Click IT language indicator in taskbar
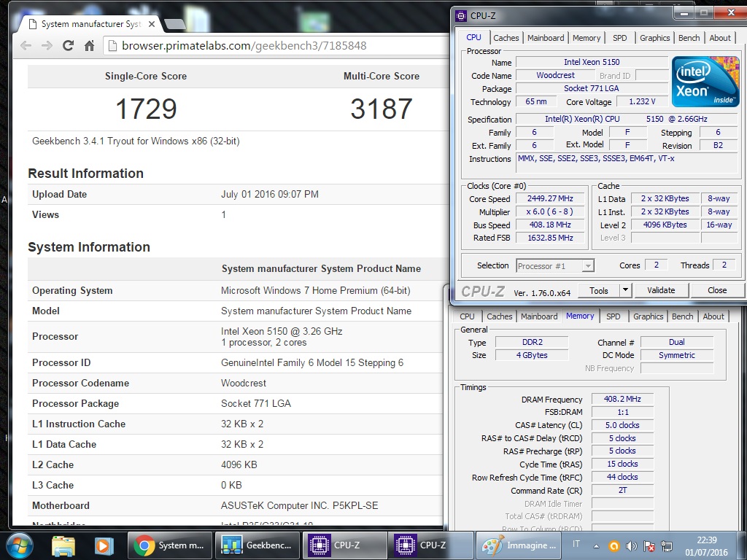The width and height of the screenshot is (747, 560). tap(576, 544)
